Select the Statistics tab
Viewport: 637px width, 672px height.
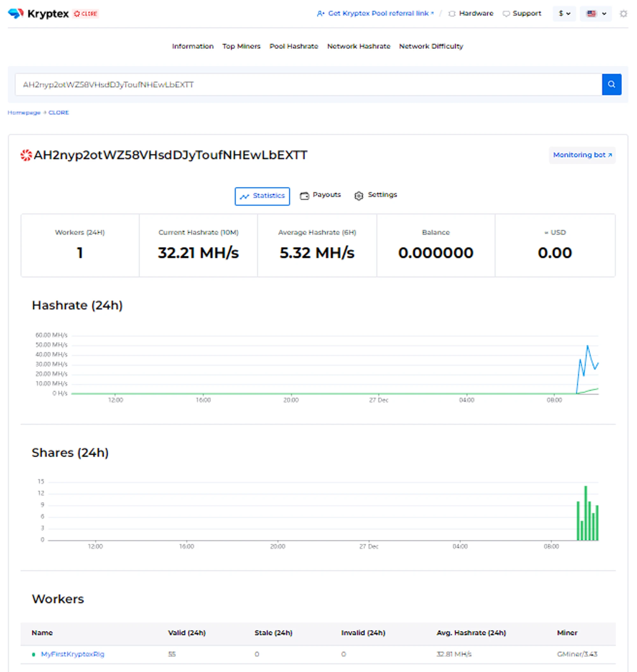pos(262,196)
